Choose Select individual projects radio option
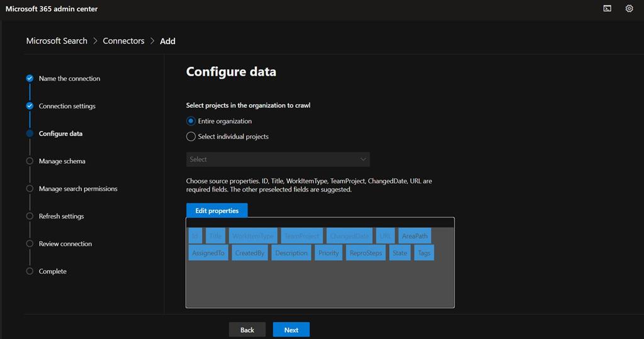644x339 pixels. [191, 137]
